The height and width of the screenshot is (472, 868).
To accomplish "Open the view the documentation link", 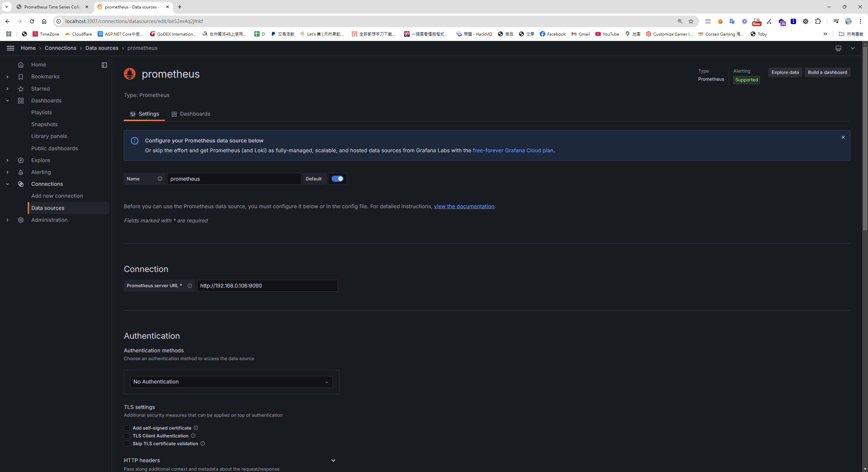I will [464, 206].
